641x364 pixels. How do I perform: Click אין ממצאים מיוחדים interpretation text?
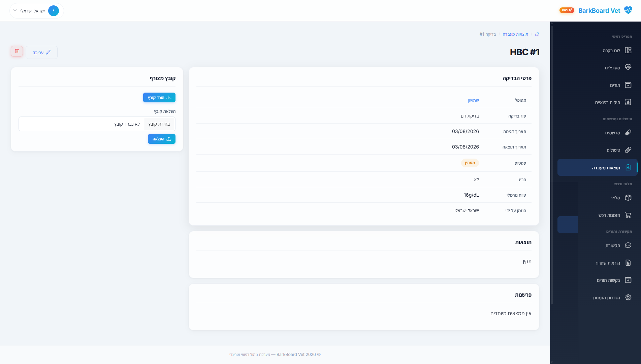point(511,313)
